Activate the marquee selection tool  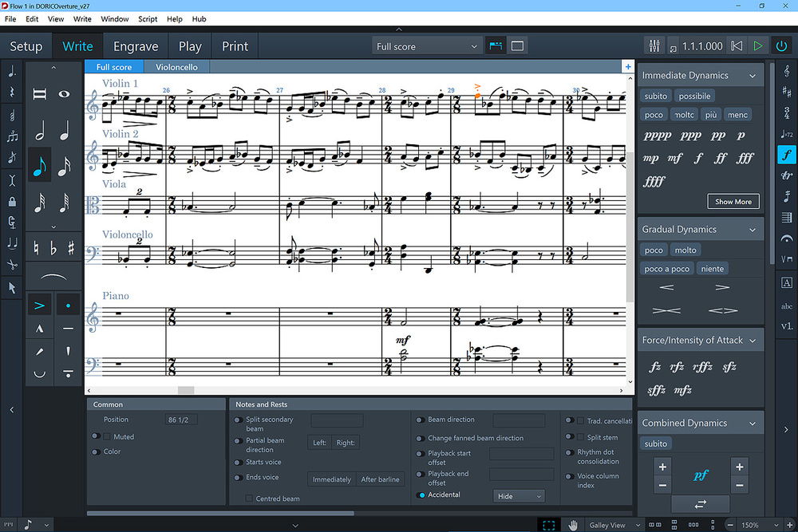coord(548,525)
